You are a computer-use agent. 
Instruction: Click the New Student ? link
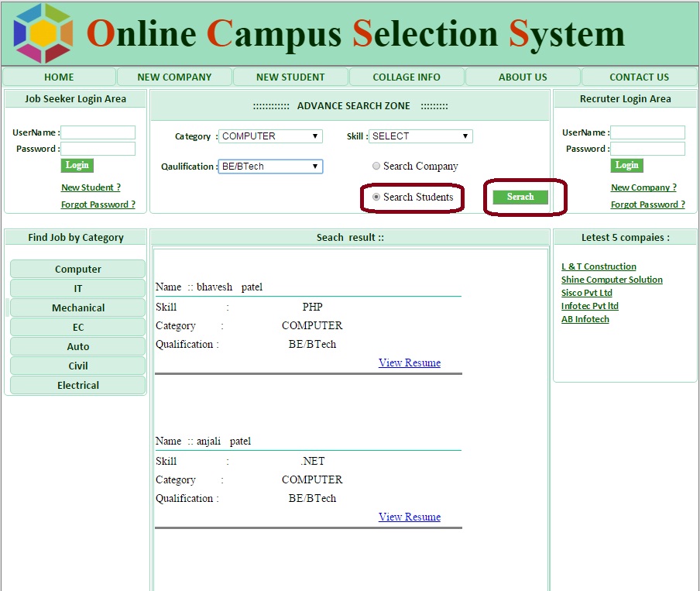(91, 187)
